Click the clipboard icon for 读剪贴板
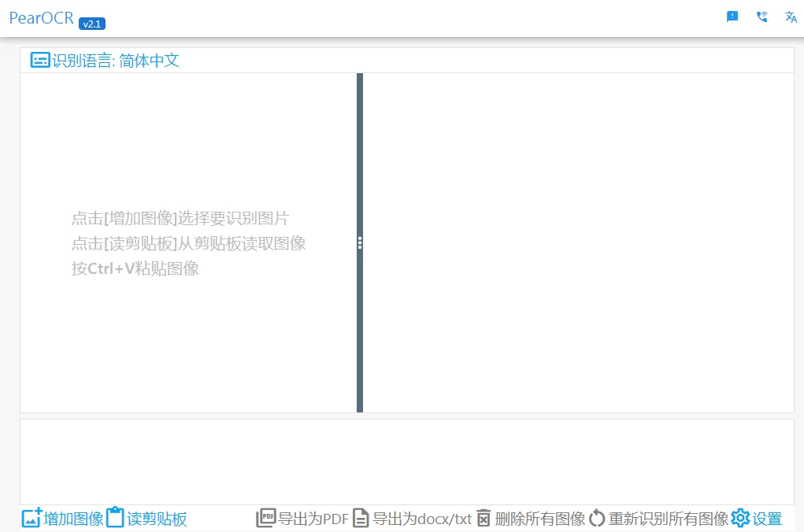Screen dimensions: 804x532 115,518
